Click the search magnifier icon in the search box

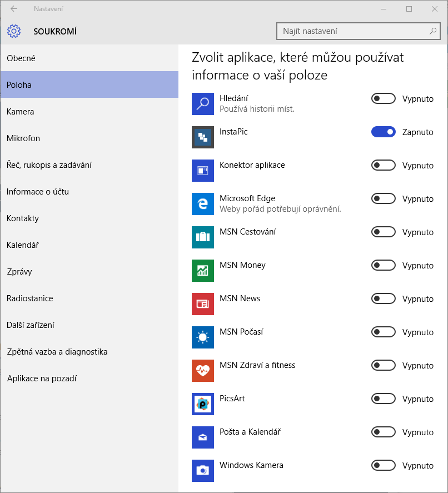[433, 31]
